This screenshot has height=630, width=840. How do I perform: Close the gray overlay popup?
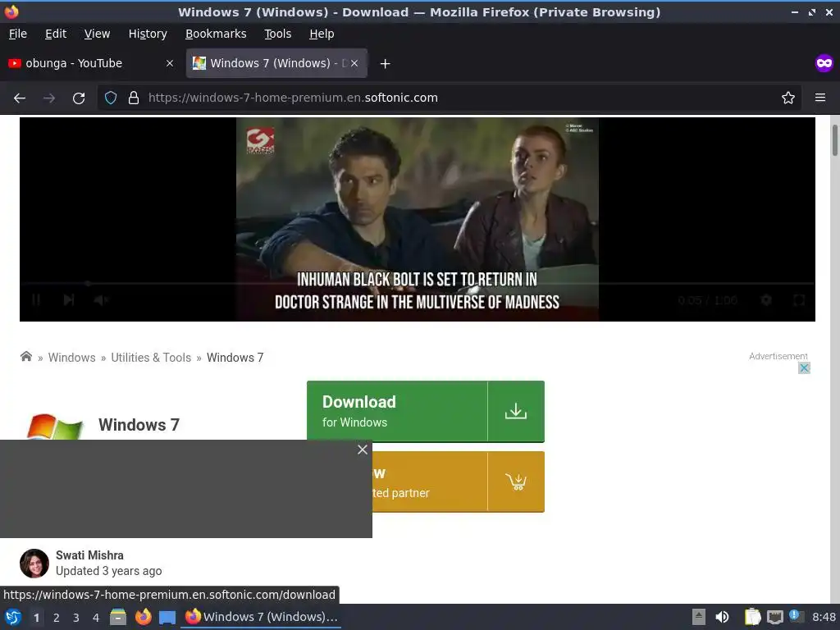(363, 450)
